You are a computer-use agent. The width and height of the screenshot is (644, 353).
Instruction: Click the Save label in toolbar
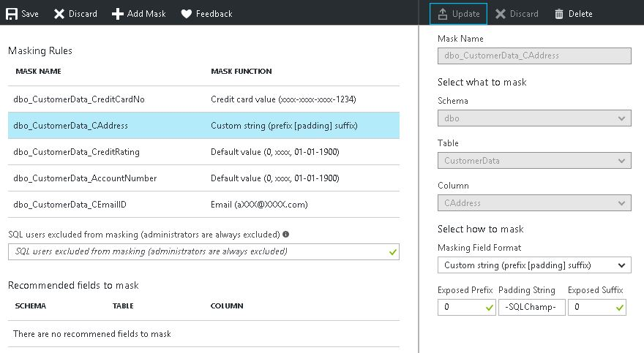coord(30,14)
